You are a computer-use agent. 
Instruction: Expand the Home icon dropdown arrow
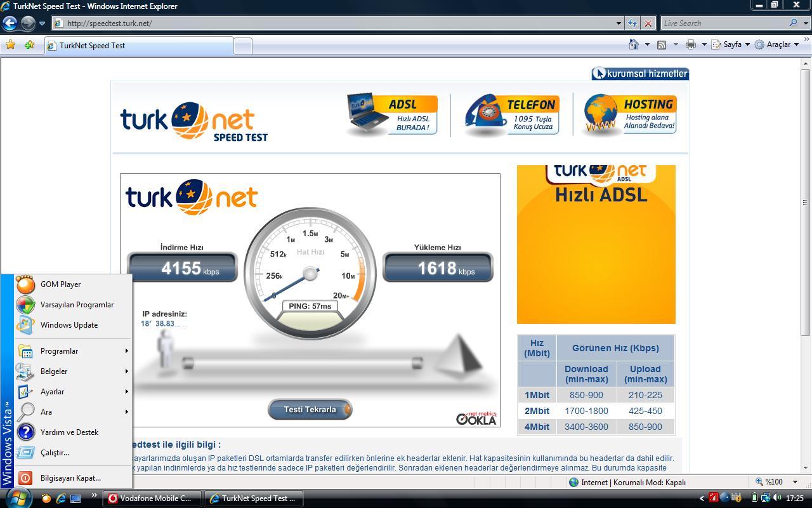click(x=647, y=44)
